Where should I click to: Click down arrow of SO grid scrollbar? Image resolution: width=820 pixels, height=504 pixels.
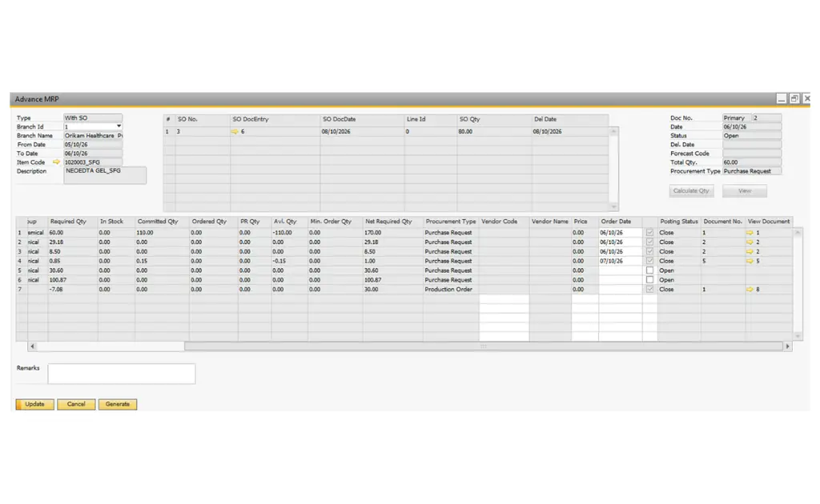coord(613,206)
